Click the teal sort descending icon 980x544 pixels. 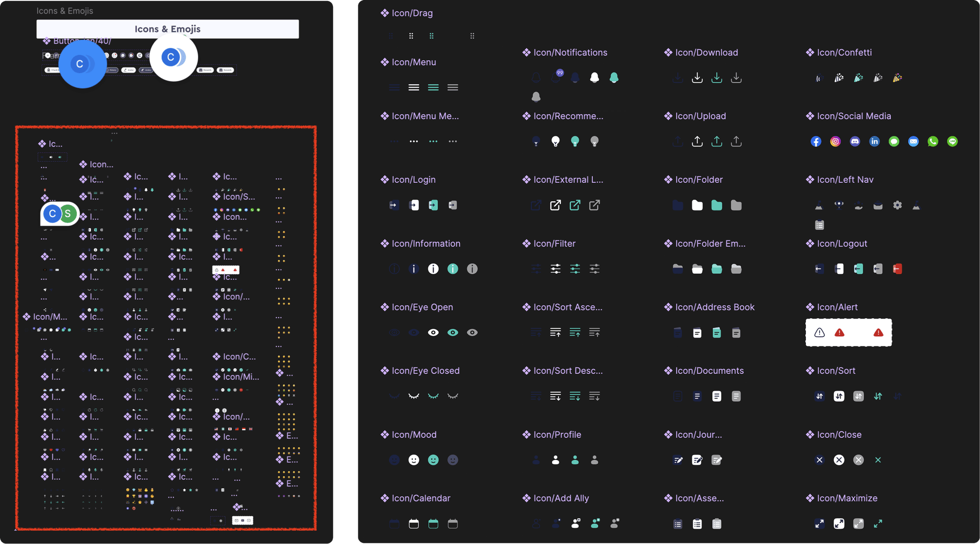coord(575,396)
